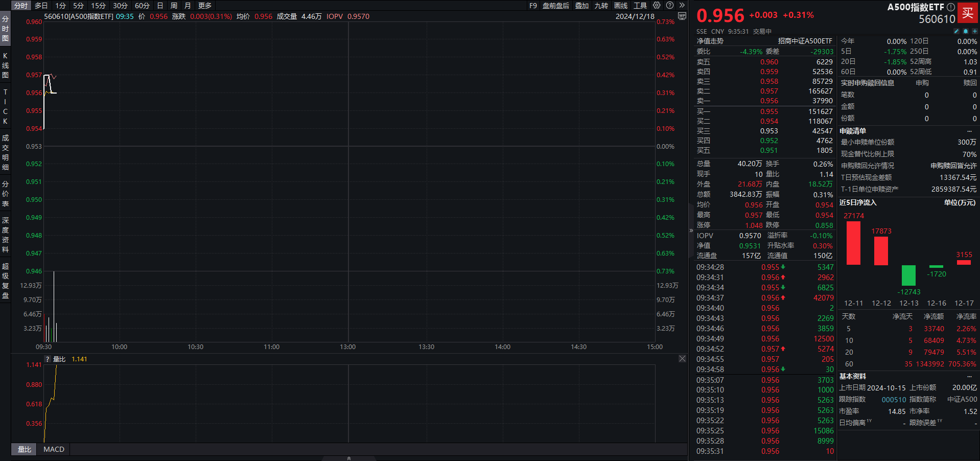The image size is (980, 461).
Task: Toggle the 九转 indicator
Action: 601,6
